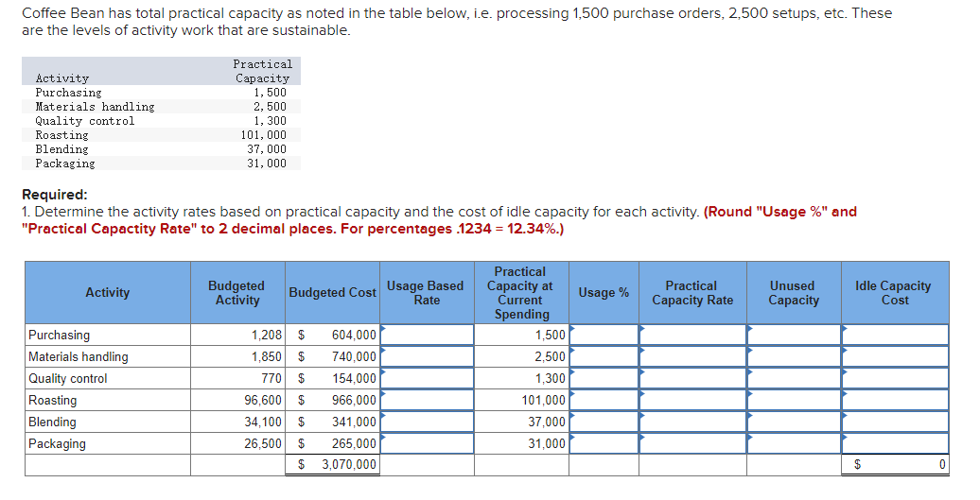This screenshot has width=980, height=500.
Task: Edit Idle Capacity Cost for Packaging
Action: 895,444
